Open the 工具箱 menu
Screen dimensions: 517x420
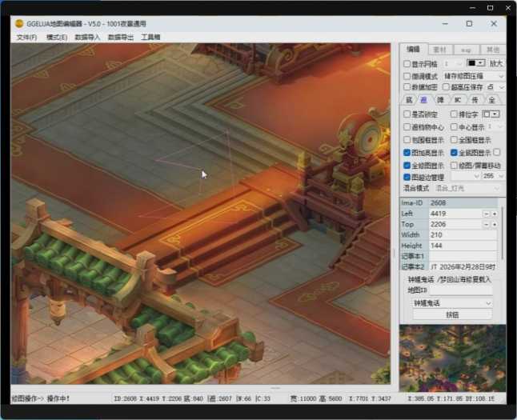150,38
